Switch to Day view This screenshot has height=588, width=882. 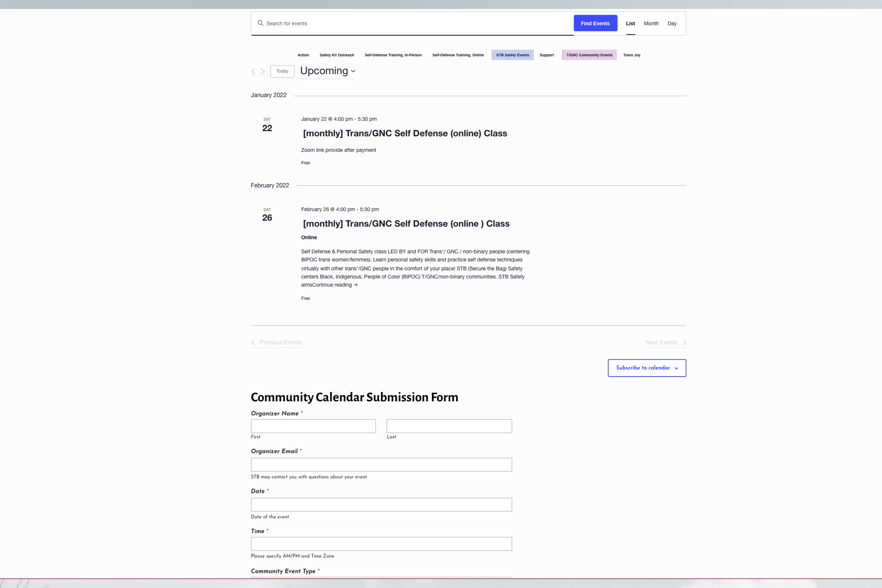[x=672, y=23]
